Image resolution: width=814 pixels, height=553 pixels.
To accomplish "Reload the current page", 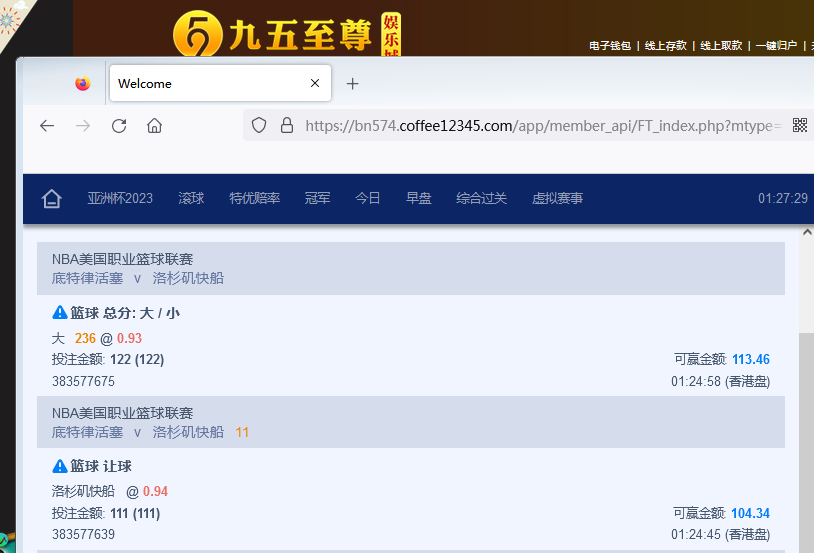I will 119,125.
